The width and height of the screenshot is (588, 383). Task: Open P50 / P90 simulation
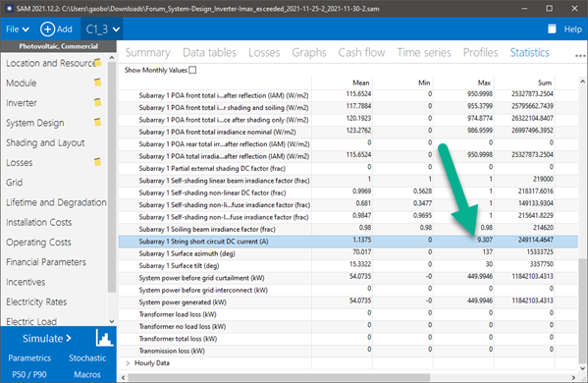pos(29,374)
